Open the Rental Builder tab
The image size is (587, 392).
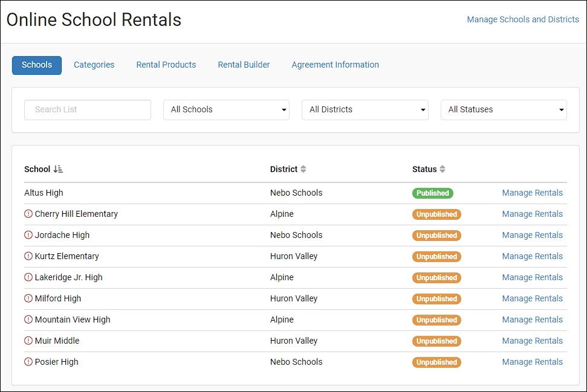[x=244, y=65]
